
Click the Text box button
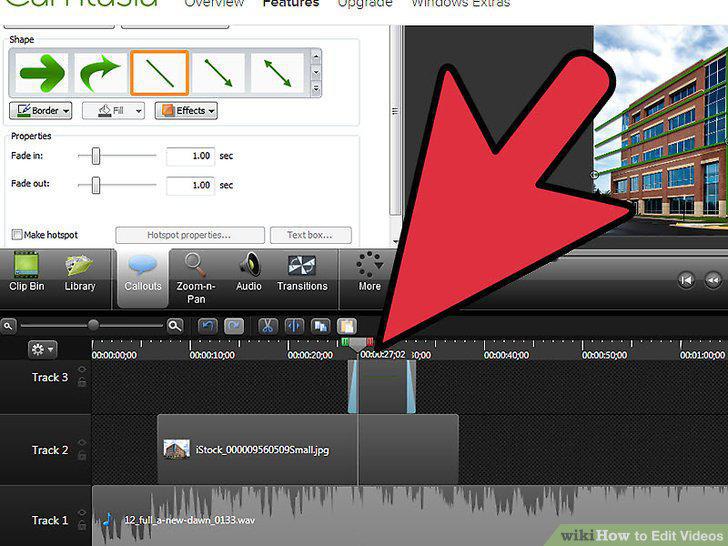pyautogui.click(x=311, y=235)
